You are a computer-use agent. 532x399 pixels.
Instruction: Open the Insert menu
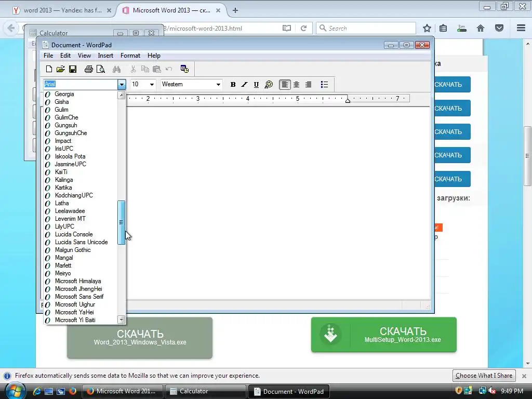105,56
